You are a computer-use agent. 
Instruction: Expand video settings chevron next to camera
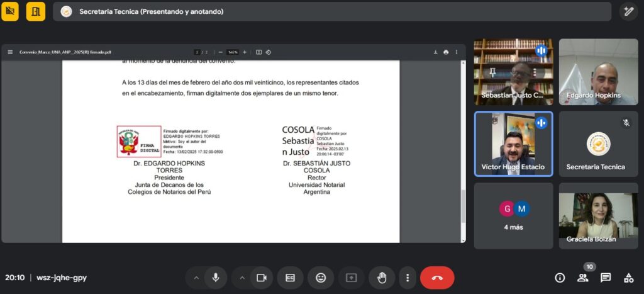tap(242, 278)
